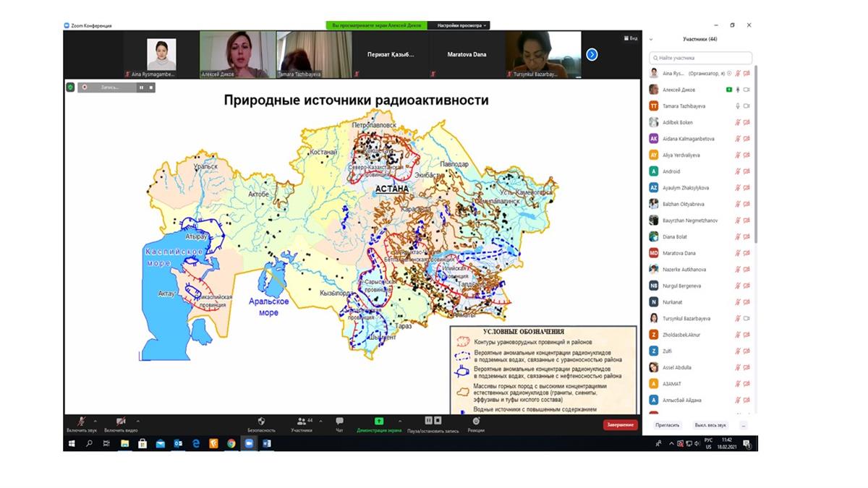Switch layout using the Вид button
Screen dimensions: 868x488
[631, 38]
